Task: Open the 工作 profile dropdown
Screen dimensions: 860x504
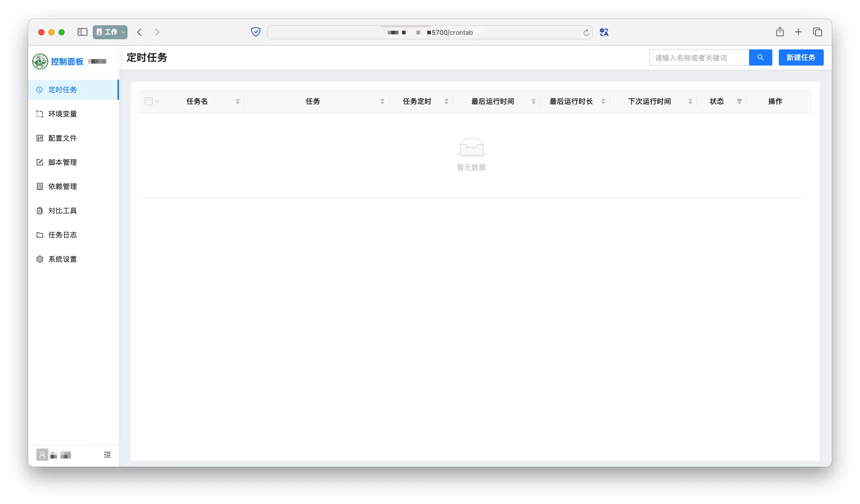Action: pos(110,32)
